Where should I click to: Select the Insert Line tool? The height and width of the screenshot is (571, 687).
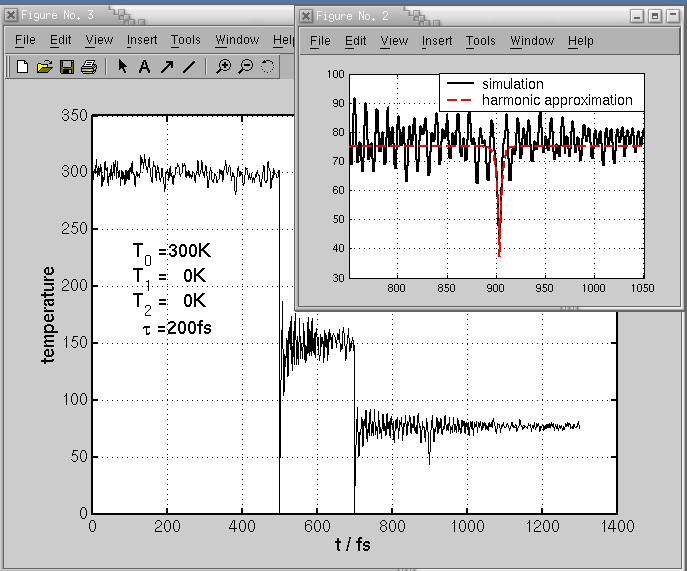click(x=189, y=67)
